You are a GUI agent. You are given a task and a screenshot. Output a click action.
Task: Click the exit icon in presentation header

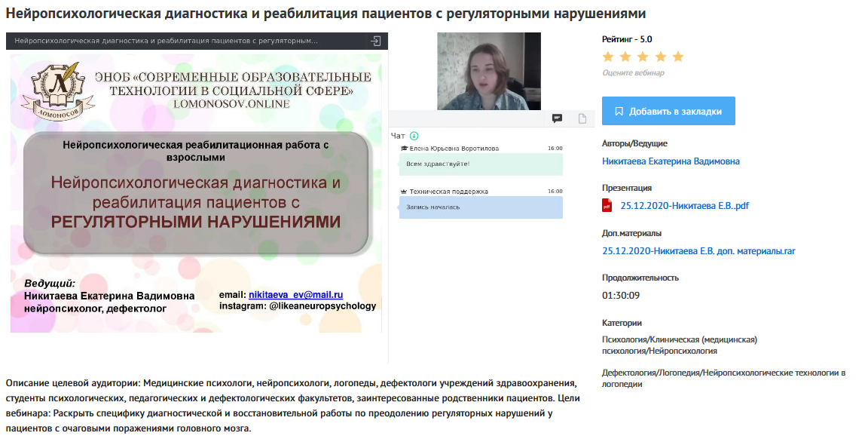pos(376,41)
